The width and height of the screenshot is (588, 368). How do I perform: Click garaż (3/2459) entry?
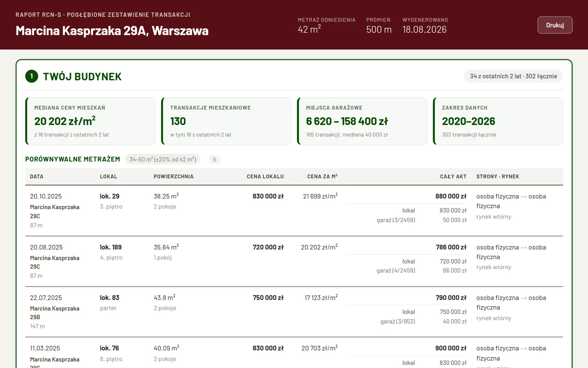tap(396, 220)
